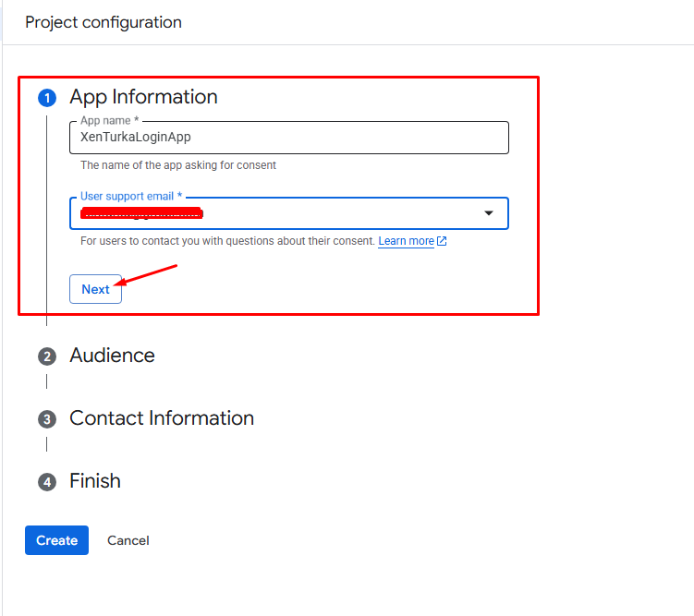Image resolution: width=694 pixels, height=616 pixels.
Task: Click the 'User support email *' label
Action: 131,196
